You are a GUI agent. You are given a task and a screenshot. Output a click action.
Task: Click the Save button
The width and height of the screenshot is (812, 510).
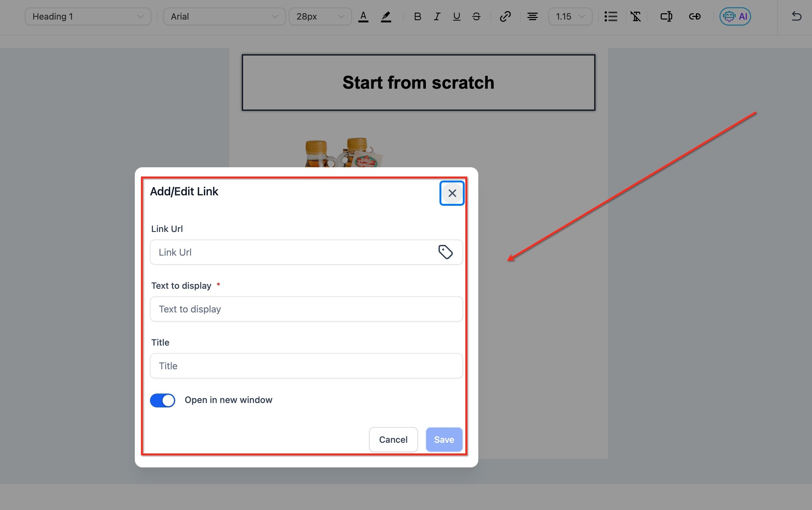[444, 439]
